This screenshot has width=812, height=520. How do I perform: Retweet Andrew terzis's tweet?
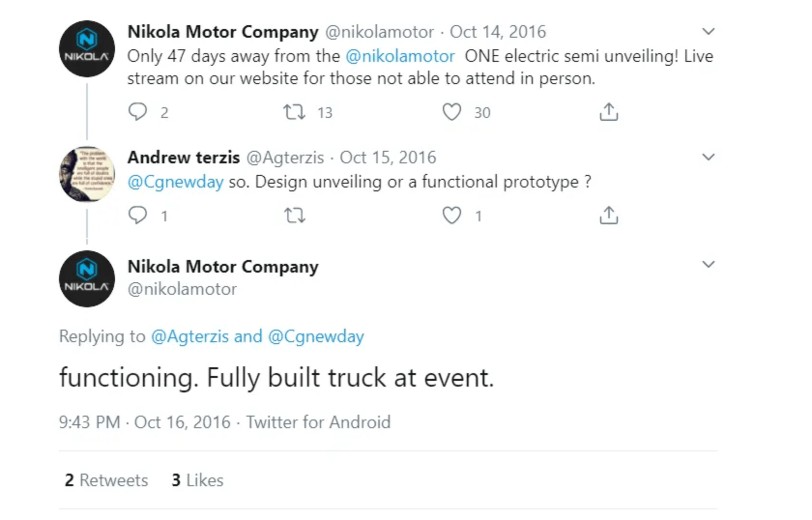294,215
